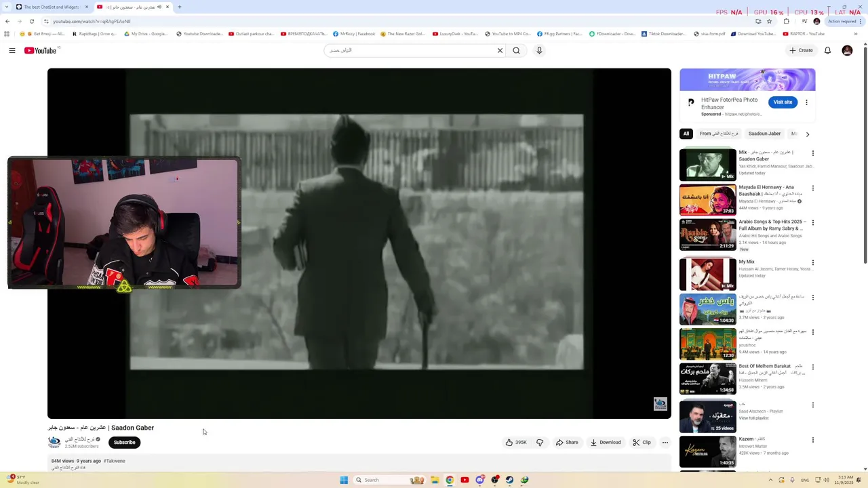868x488 pixels.
Task: Click the Clip button
Action: click(642, 443)
